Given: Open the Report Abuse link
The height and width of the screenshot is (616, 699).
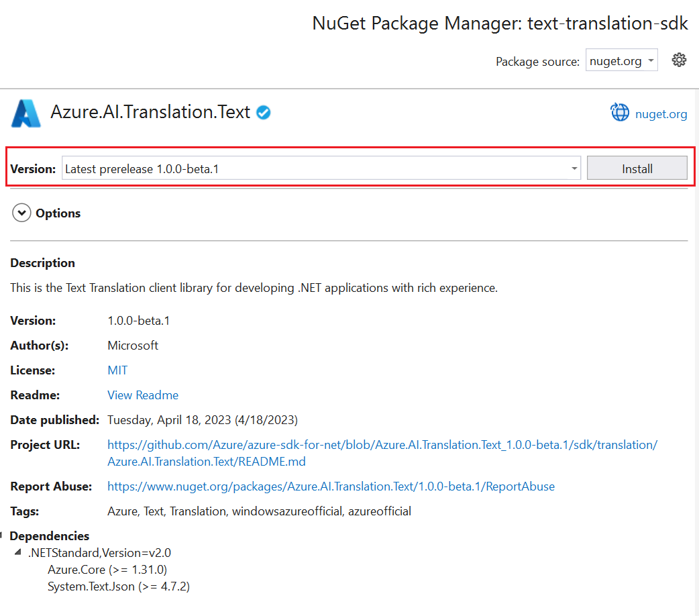Looking at the screenshot, I should coord(331,486).
